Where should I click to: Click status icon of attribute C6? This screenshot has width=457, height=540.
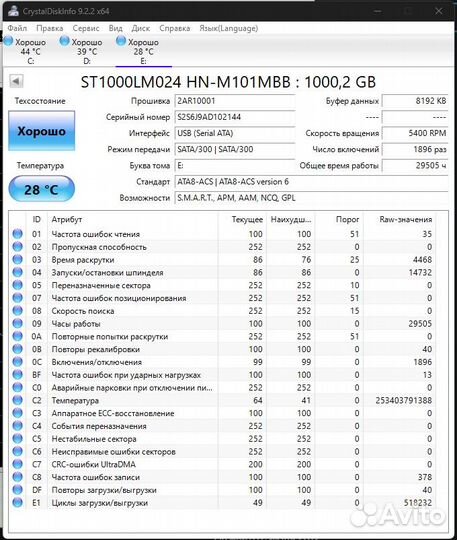pos(17,451)
